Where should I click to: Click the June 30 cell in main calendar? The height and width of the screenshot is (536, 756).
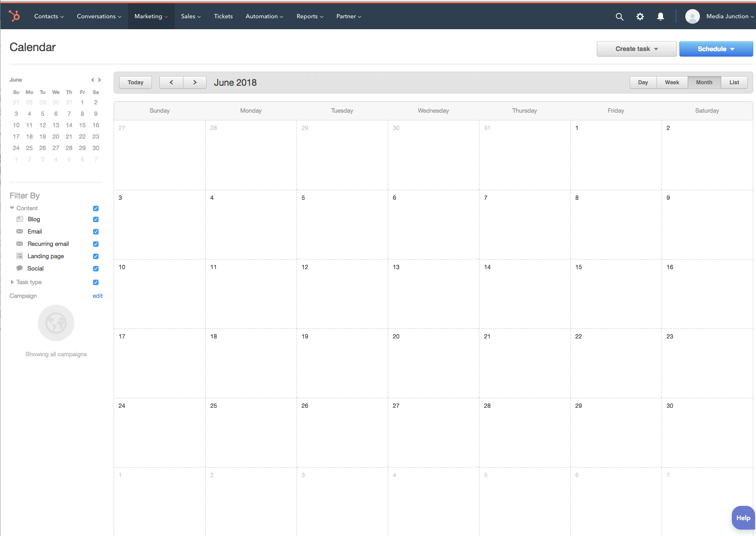(x=707, y=432)
